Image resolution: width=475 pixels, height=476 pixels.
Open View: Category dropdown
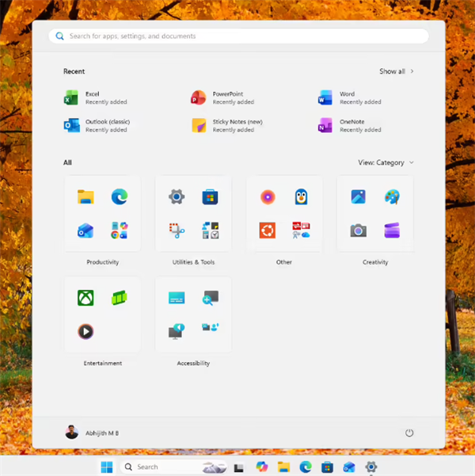(386, 162)
